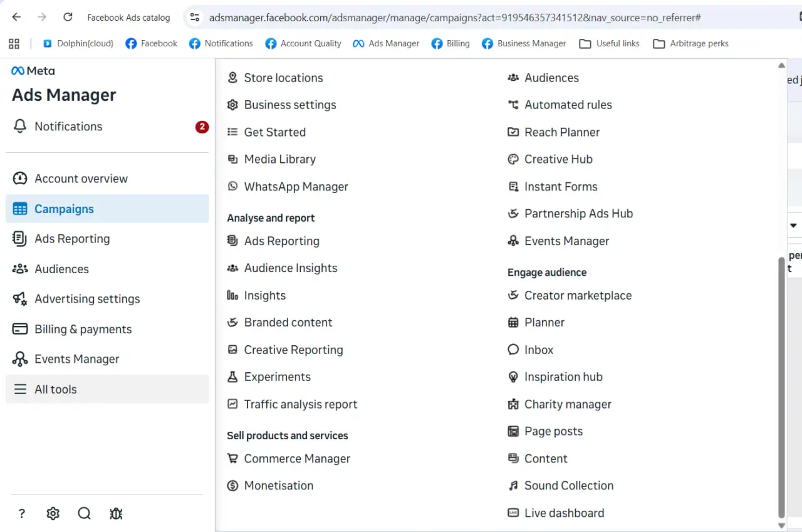The height and width of the screenshot is (532, 802).
Task: Open Traffic analysis report
Action: 301,404
